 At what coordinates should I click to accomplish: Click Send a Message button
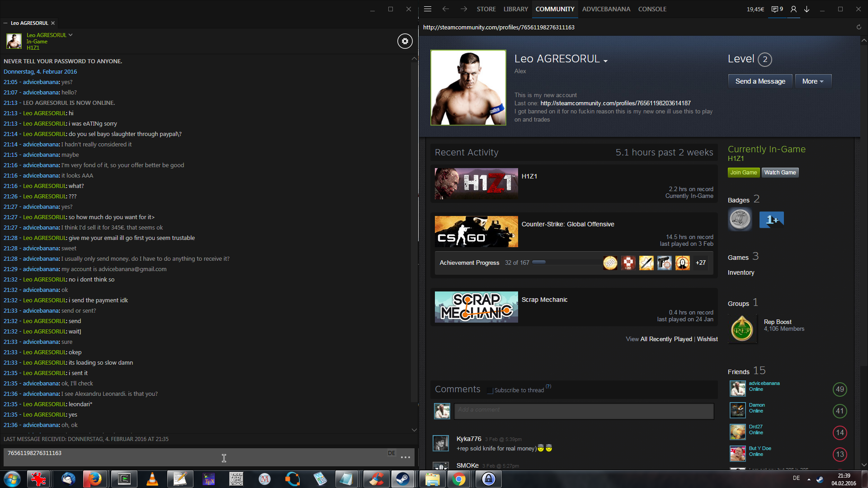point(760,81)
